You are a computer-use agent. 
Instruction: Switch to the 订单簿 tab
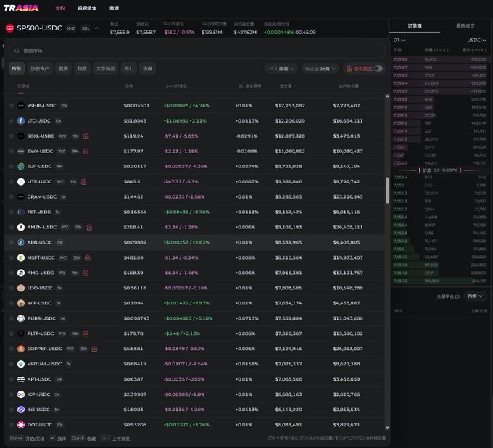[415, 26]
